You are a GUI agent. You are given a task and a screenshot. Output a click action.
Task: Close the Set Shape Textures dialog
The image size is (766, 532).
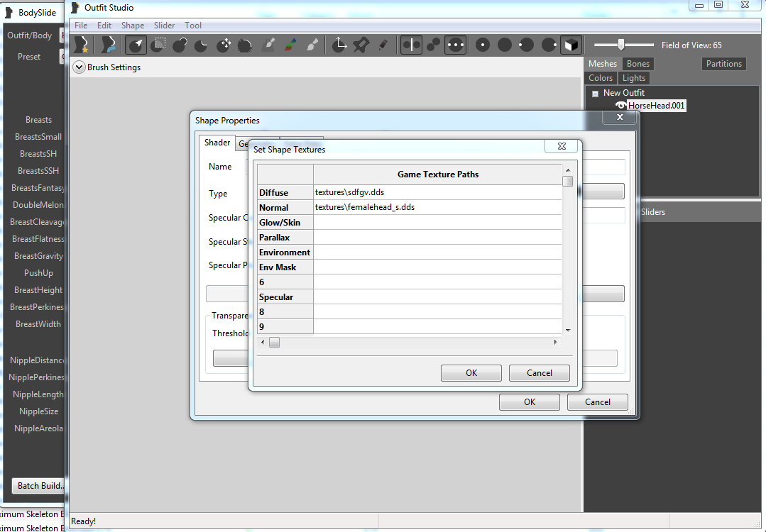pos(562,146)
